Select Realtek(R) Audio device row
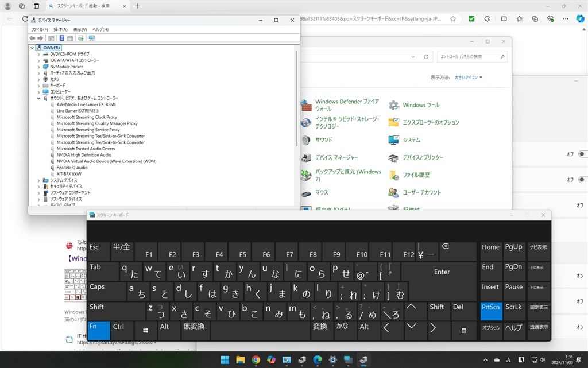588x368 pixels. click(72, 168)
